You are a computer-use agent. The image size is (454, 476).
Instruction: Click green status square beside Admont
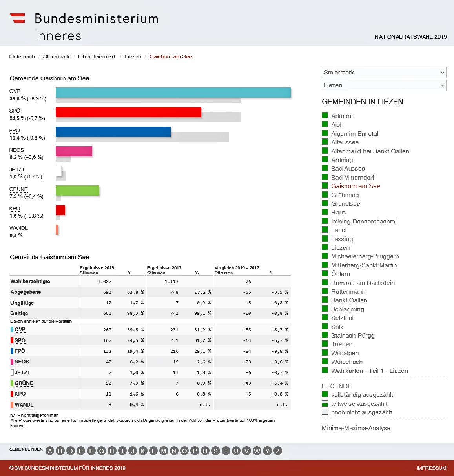[x=325, y=116]
